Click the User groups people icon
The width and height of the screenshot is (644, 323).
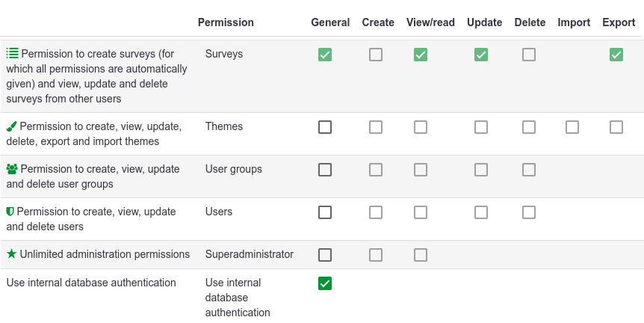pyautogui.click(x=12, y=169)
